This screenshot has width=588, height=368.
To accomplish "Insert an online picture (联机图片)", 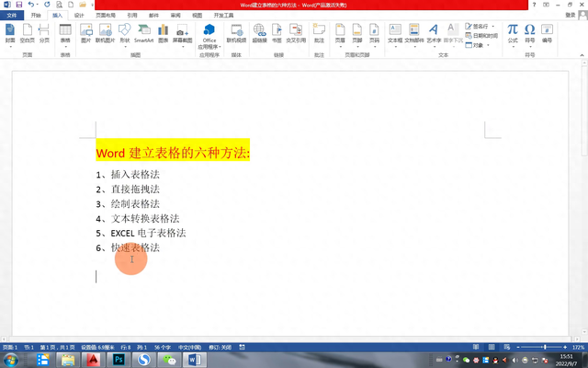I will (105, 34).
